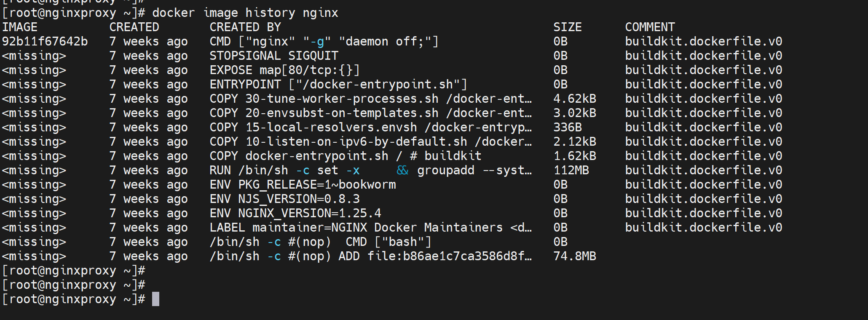Click the ENV PKG_RELEASE=1~bookworm text
The image size is (868, 320).
[x=303, y=184]
